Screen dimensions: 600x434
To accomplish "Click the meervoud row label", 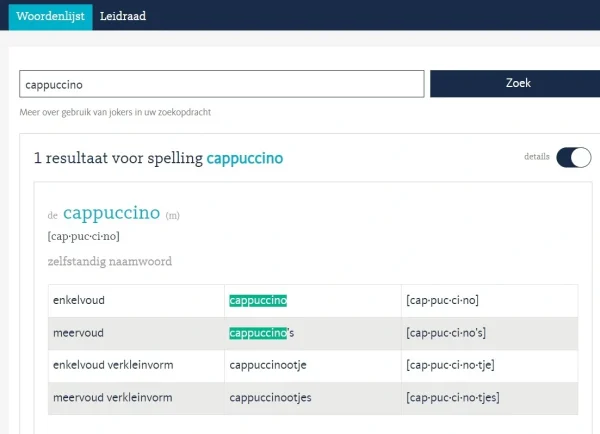I will tap(77, 333).
